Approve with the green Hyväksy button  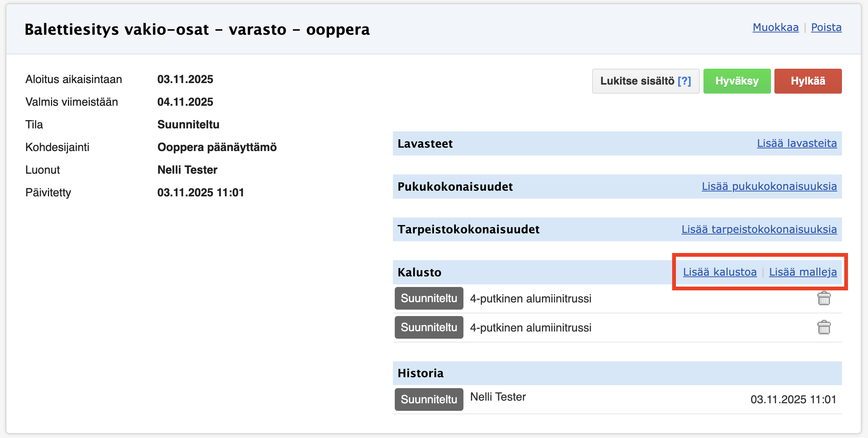(x=737, y=81)
